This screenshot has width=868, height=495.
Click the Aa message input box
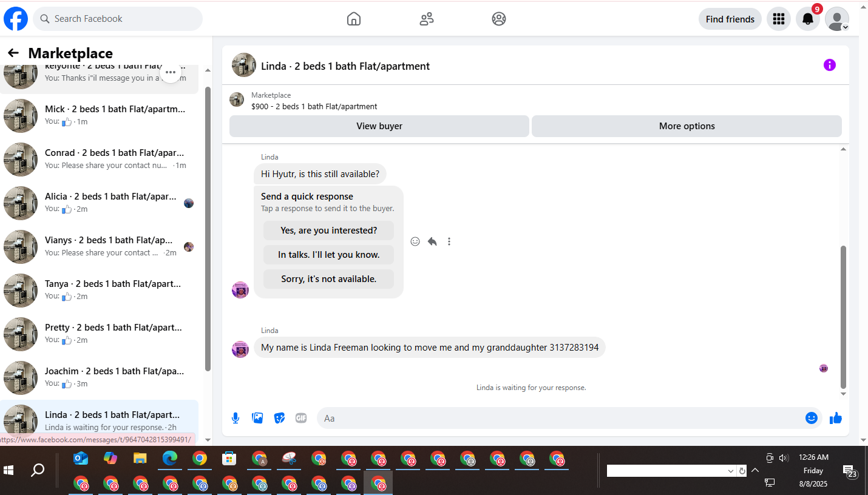click(x=558, y=418)
